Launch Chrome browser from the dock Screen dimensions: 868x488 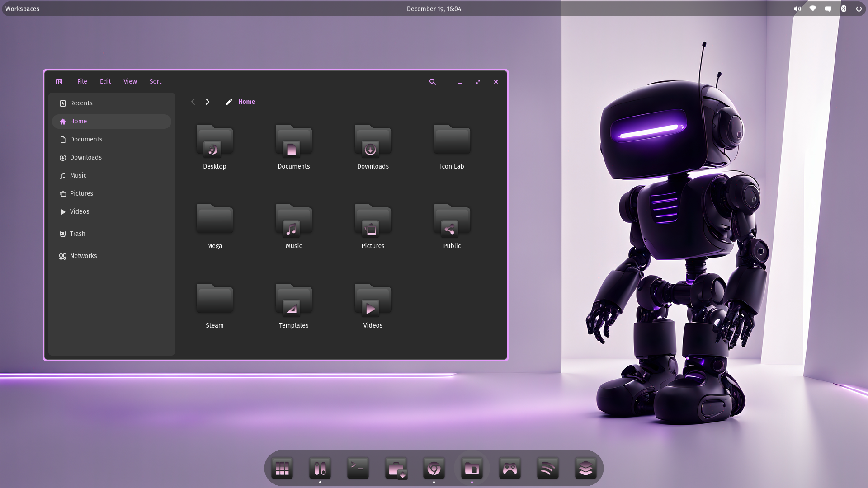(434, 469)
